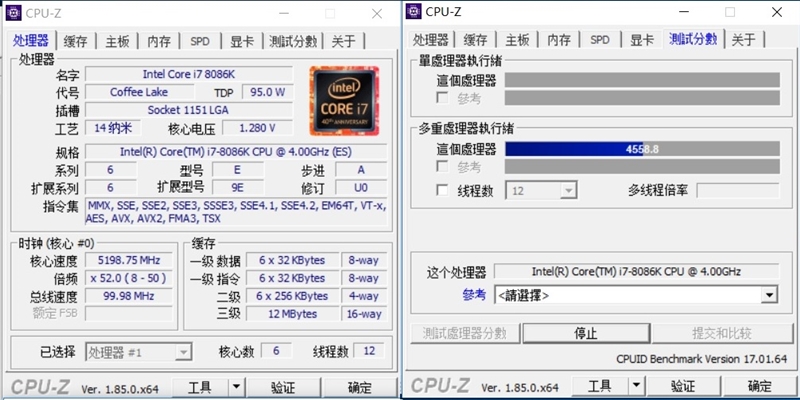Click the 14 纳米 process field
The width and height of the screenshot is (800, 400).
113,128
